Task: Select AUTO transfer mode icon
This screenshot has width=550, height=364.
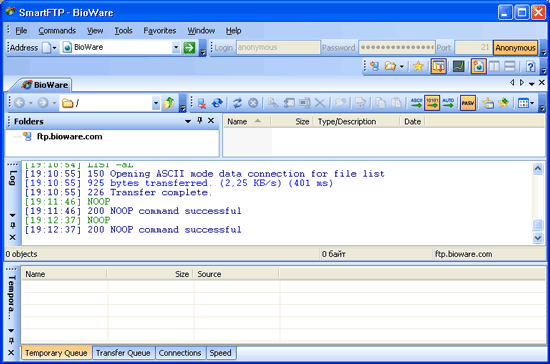Action: pos(448,103)
